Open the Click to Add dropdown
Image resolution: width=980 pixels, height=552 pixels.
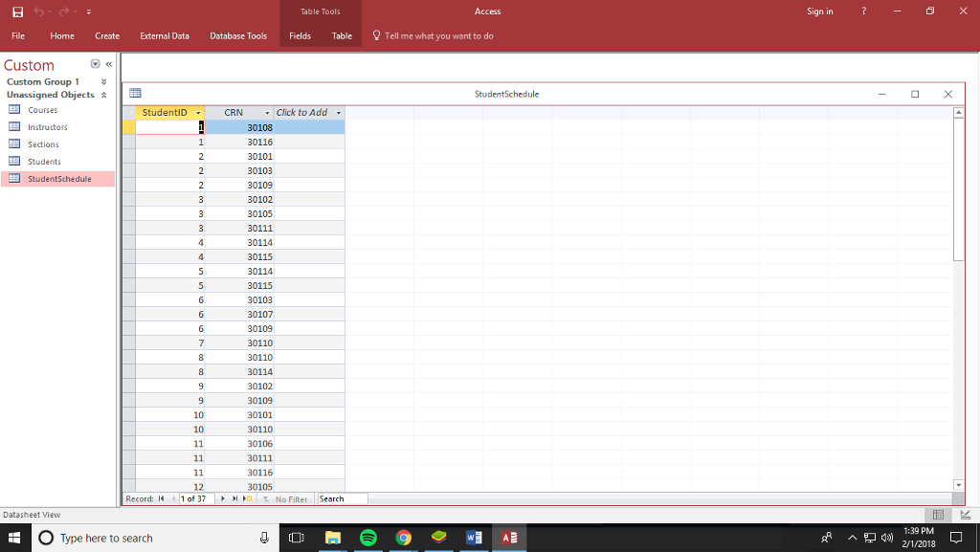[337, 112]
